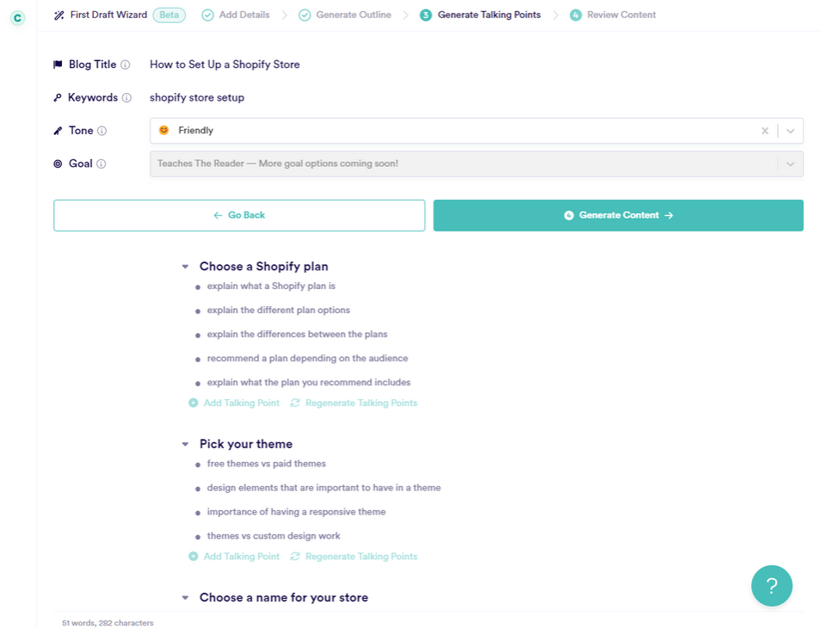The width and height of the screenshot is (820, 629).
Task: Collapse the Pick your theme section
Action: [x=185, y=444]
